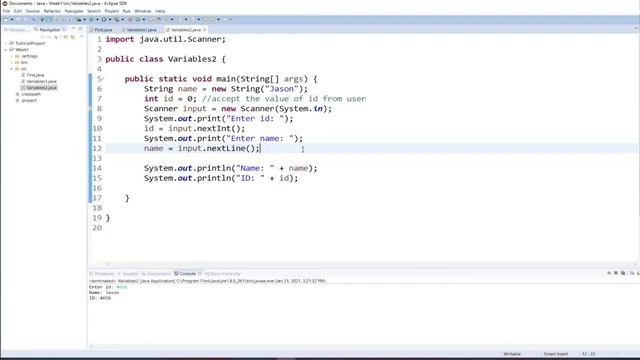Minimize the Navigator panel
Viewport: 640px width, 360px height.
point(73,29)
